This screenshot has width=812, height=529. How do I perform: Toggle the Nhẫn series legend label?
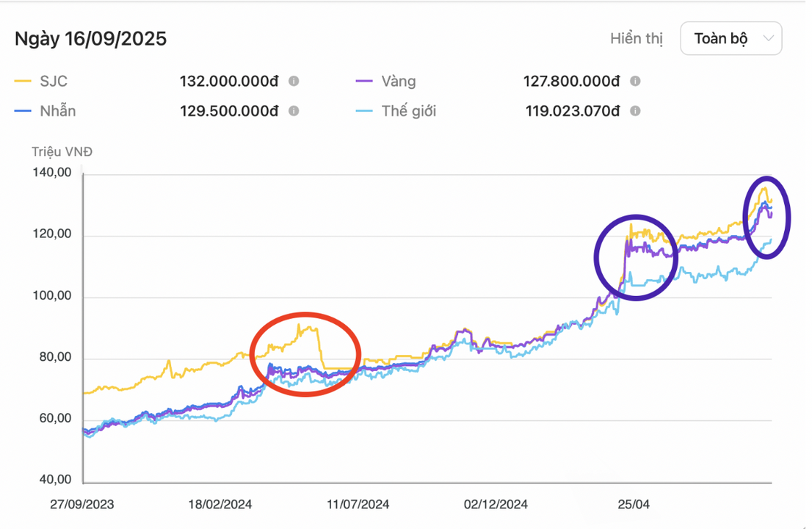click(x=58, y=112)
